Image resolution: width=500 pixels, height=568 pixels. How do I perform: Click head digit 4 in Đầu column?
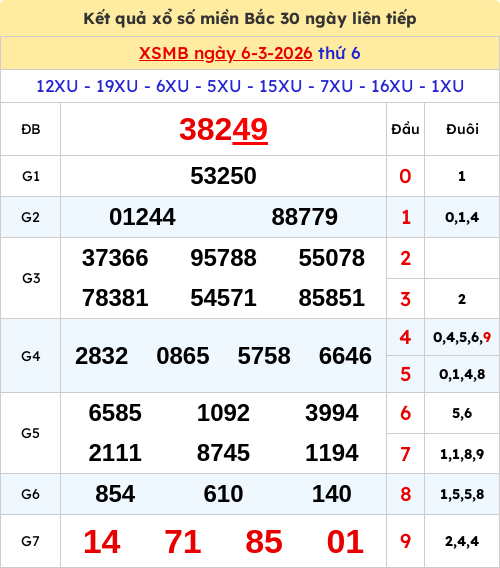click(405, 337)
